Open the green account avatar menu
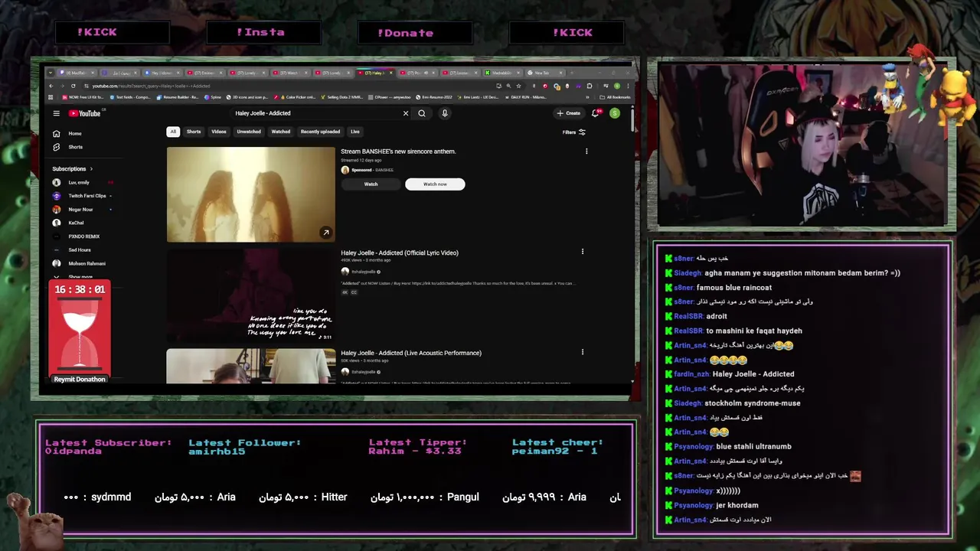The height and width of the screenshot is (551, 980). [x=615, y=113]
